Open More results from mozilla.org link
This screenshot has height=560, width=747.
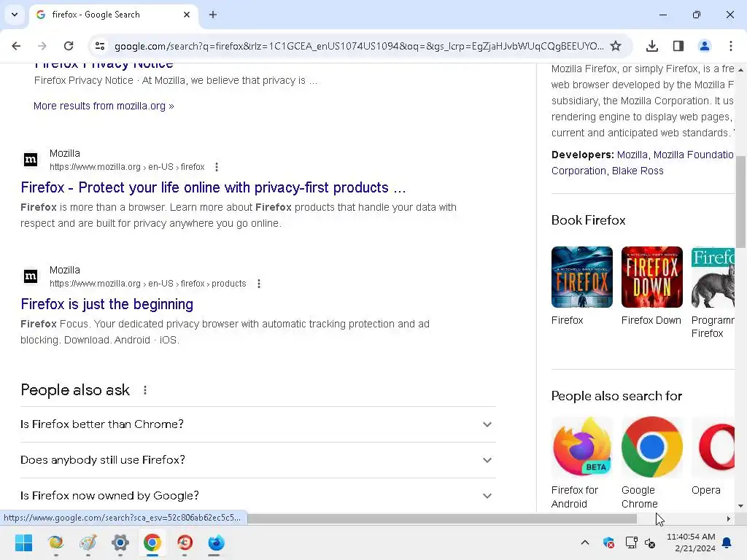104,106
